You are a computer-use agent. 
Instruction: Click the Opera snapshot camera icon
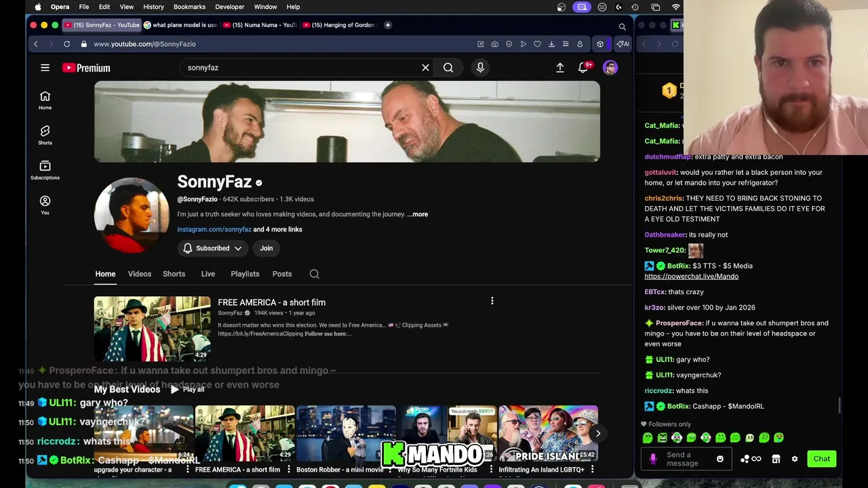494,44
